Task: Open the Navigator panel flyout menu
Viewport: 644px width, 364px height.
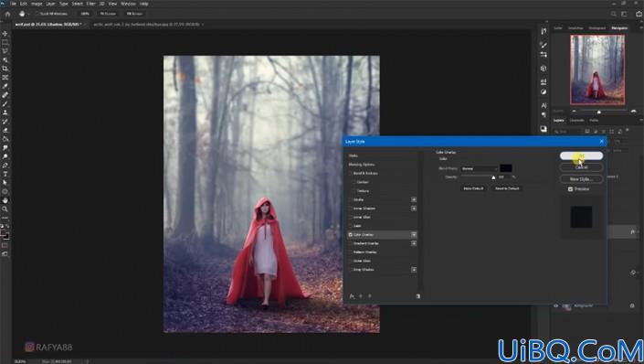Action: pos(641,28)
